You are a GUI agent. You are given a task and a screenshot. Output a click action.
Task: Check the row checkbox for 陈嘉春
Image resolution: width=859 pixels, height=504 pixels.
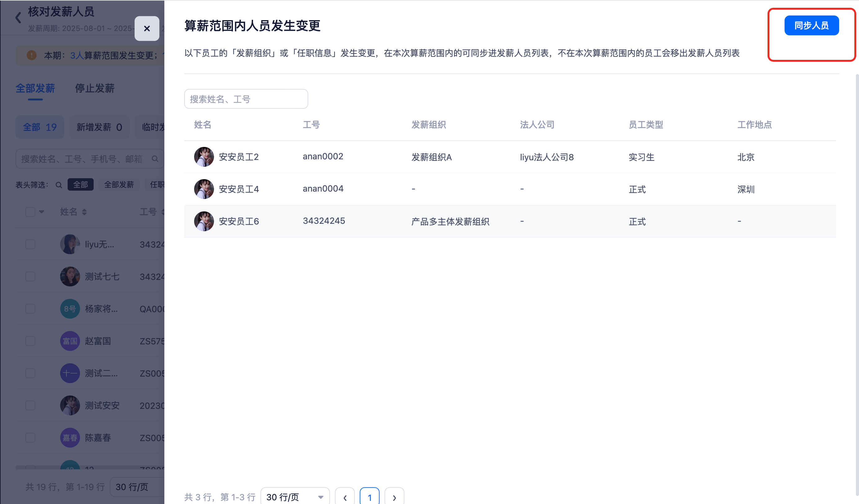(x=30, y=438)
